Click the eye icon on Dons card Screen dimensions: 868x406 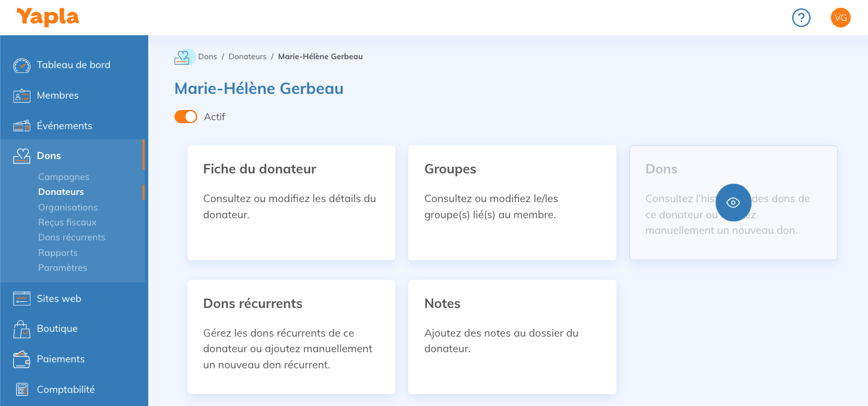point(733,203)
